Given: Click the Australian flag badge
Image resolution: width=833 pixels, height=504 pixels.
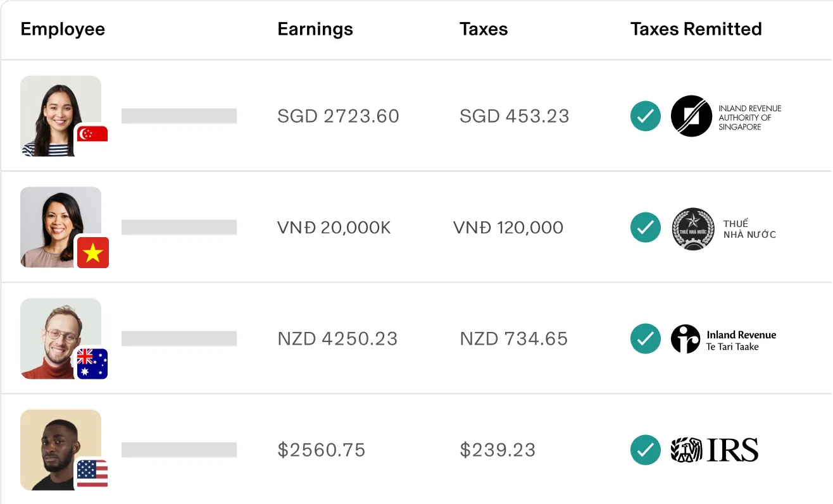Looking at the screenshot, I should click(92, 364).
